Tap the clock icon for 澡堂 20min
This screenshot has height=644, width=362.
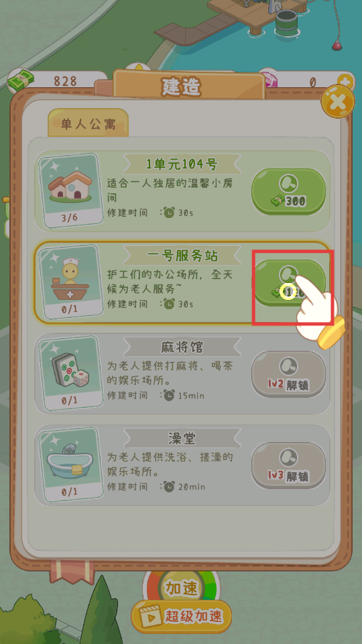point(169,487)
